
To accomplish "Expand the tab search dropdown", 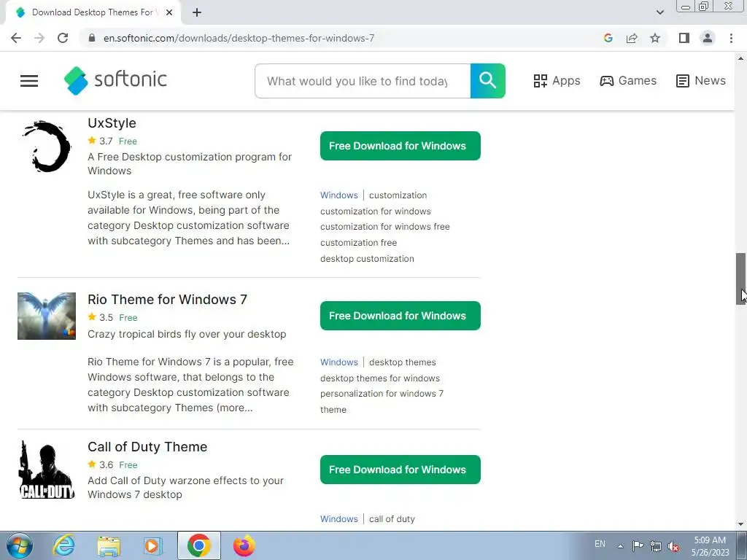I will coord(659,12).
